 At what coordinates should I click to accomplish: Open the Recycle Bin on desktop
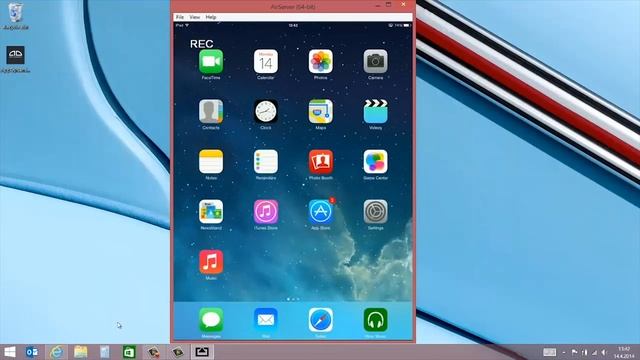click(16, 16)
